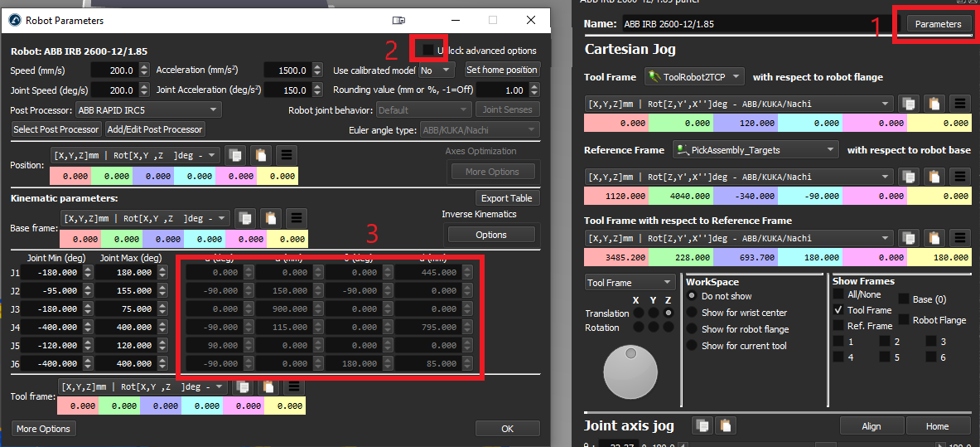
Task: Open menu for Tool Frame with respect to Reference
Action: pyautogui.click(x=959, y=238)
